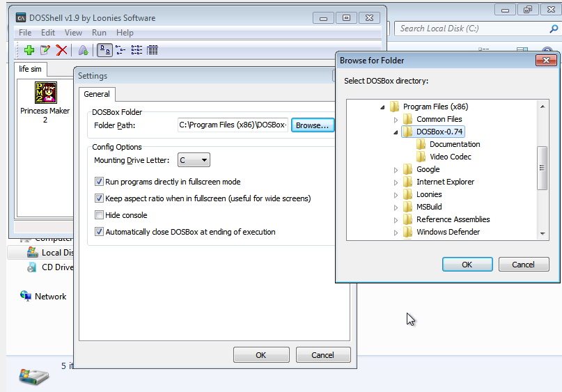562x392 pixels.
Task: Open the Mounting Drive Letter dropdown
Action: coord(194,160)
